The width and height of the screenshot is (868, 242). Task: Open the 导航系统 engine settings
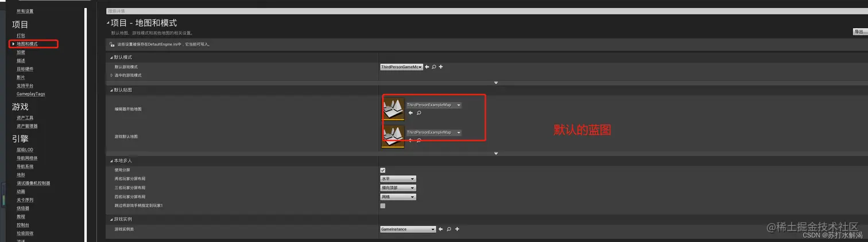click(x=25, y=166)
